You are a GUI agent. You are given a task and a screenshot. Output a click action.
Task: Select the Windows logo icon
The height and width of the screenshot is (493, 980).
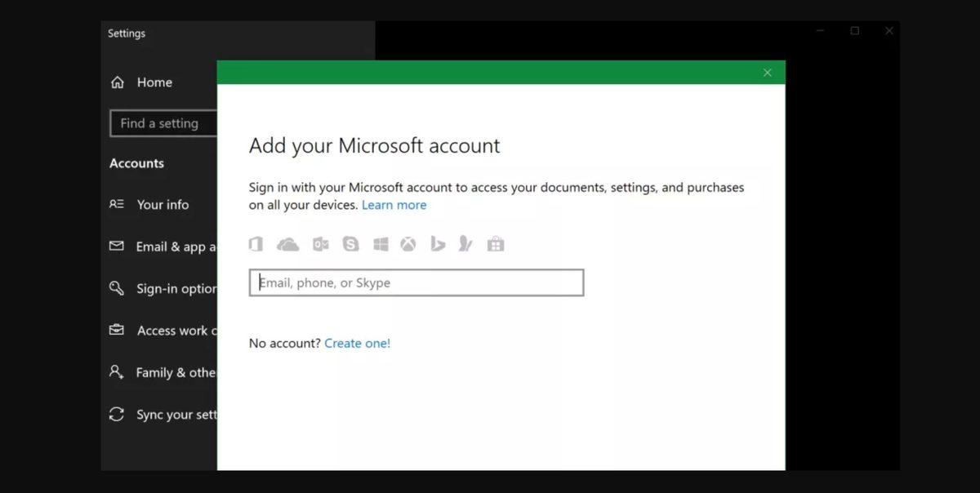tap(381, 243)
